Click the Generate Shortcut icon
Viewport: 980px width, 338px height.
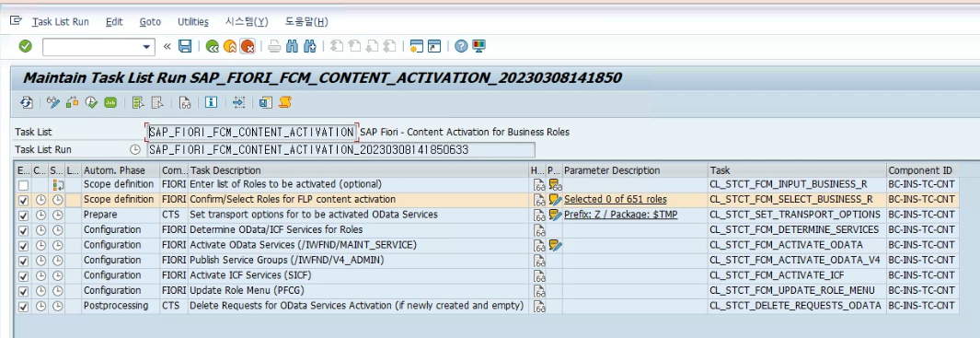point(433,46)
